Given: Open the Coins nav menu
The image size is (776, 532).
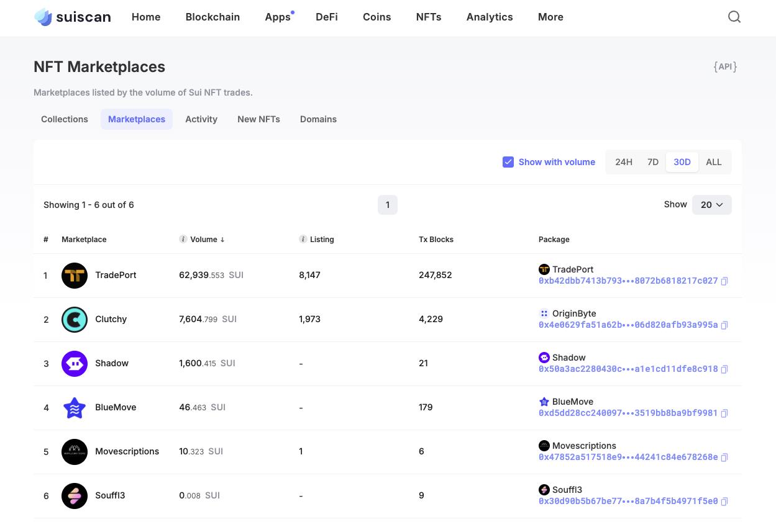Looking at the screenshot, I should click(x=377, y=17).
